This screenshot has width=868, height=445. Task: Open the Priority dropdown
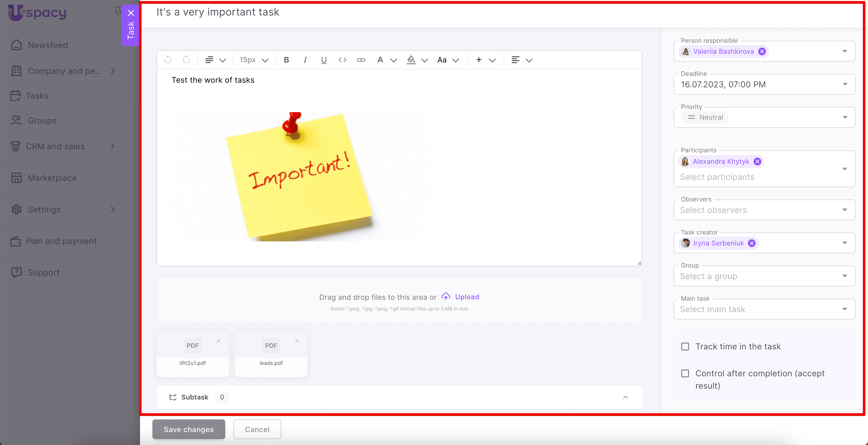(764, 117)
